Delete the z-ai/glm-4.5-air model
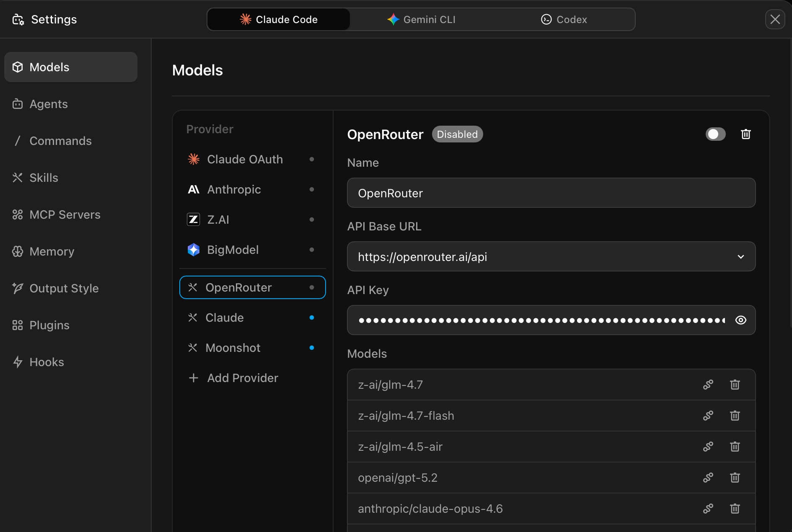This screenshot has height=532, width=792. coord(735,447)
